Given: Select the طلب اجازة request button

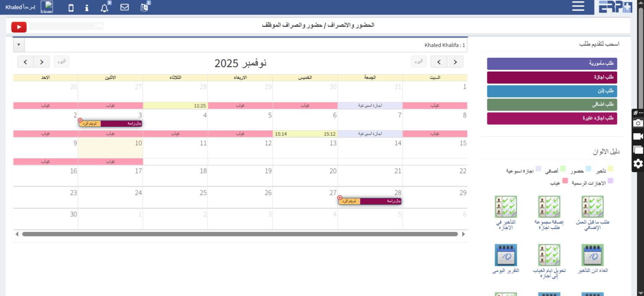Looking at the screenshot, I should coord(552,77).
